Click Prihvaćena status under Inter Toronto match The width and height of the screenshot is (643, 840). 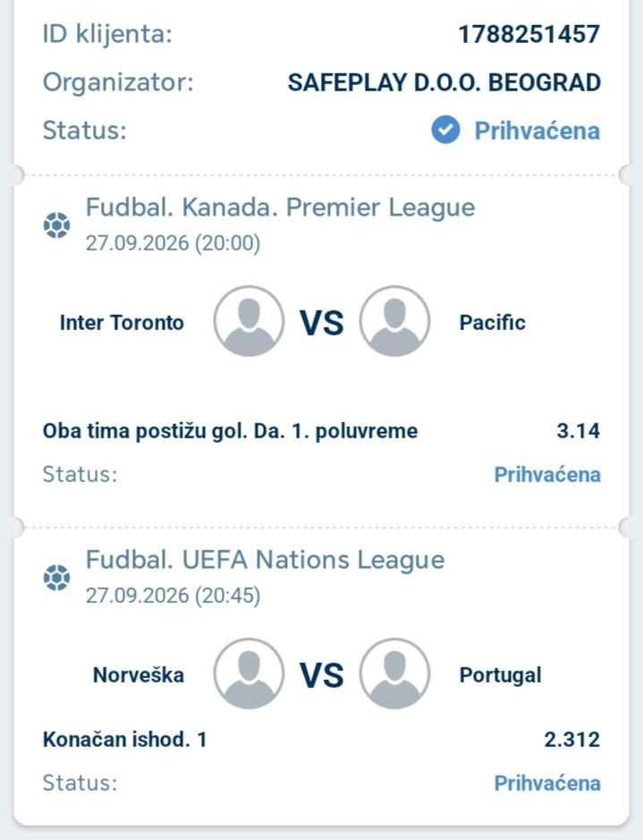[x=547, y=475]
